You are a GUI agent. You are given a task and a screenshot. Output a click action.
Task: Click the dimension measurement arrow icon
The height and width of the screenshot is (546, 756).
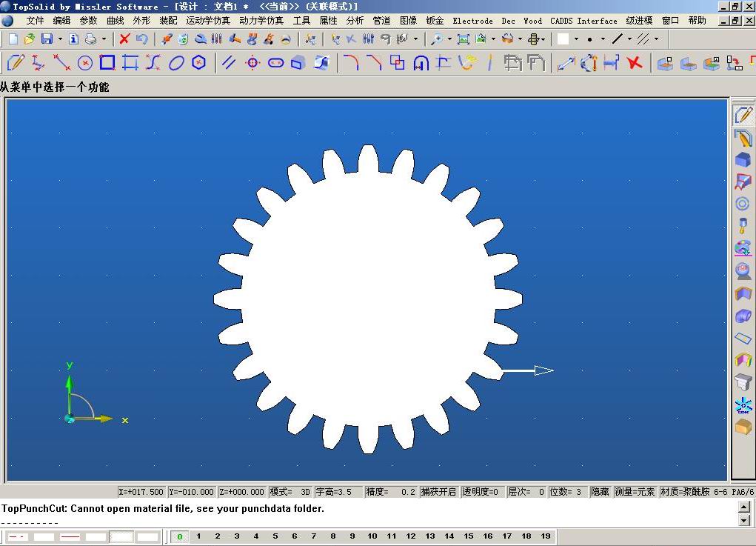[566, 63]
